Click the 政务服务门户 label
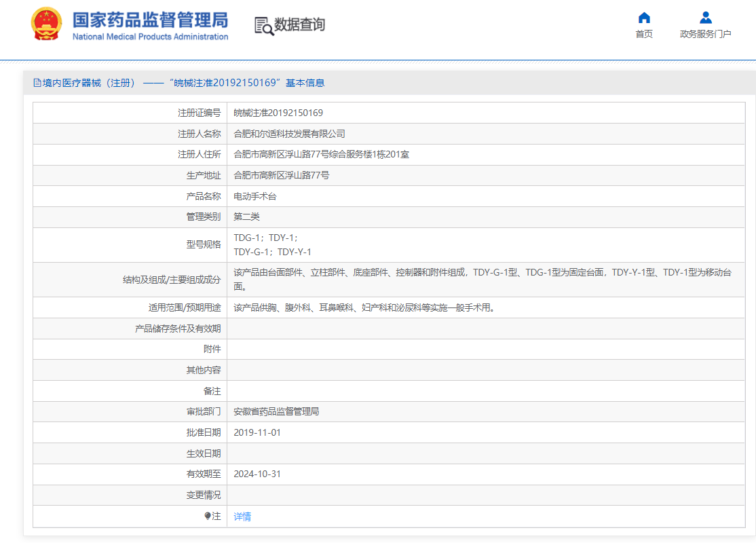This screenshot has width=756, height=543. click(x=705, y=34)
